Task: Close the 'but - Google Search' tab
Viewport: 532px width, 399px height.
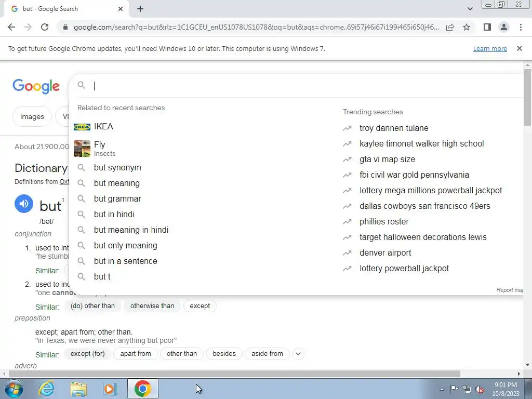Action: [121, 9]
